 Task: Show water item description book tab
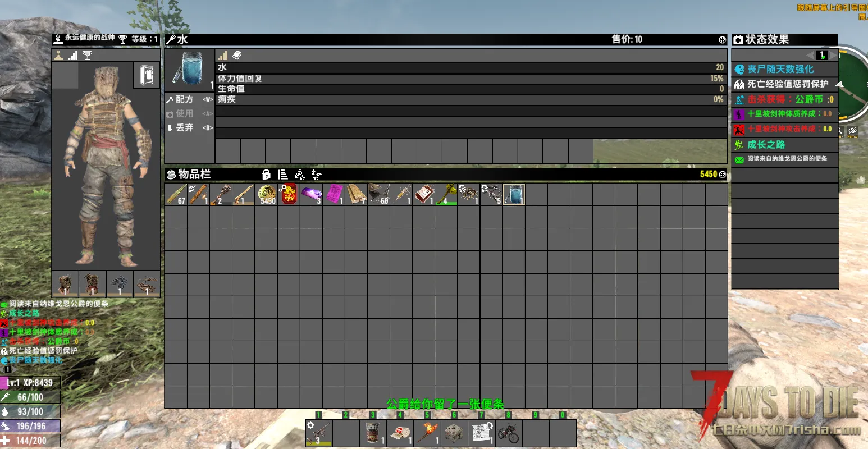coord(237,55)
